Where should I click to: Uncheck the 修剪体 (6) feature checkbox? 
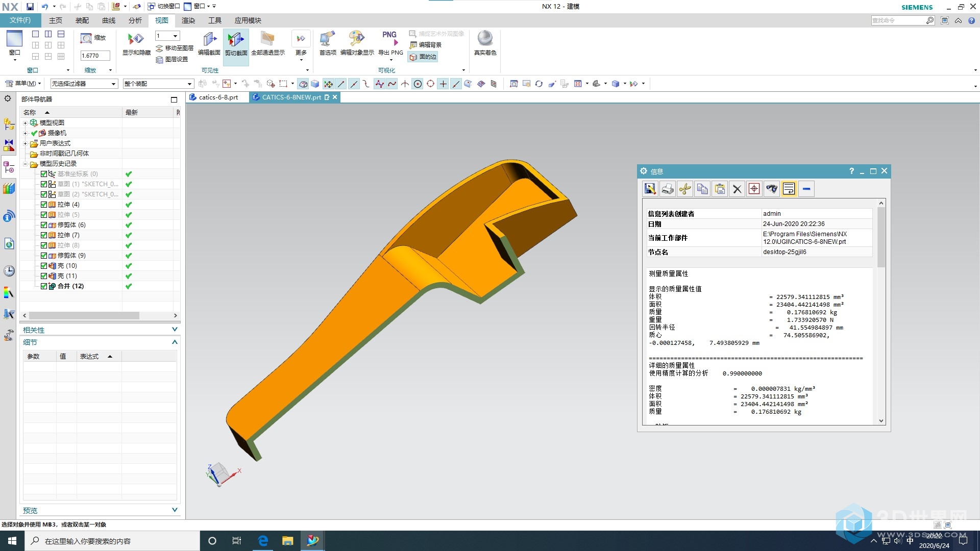pyautogui.click(x=44, y=225)
